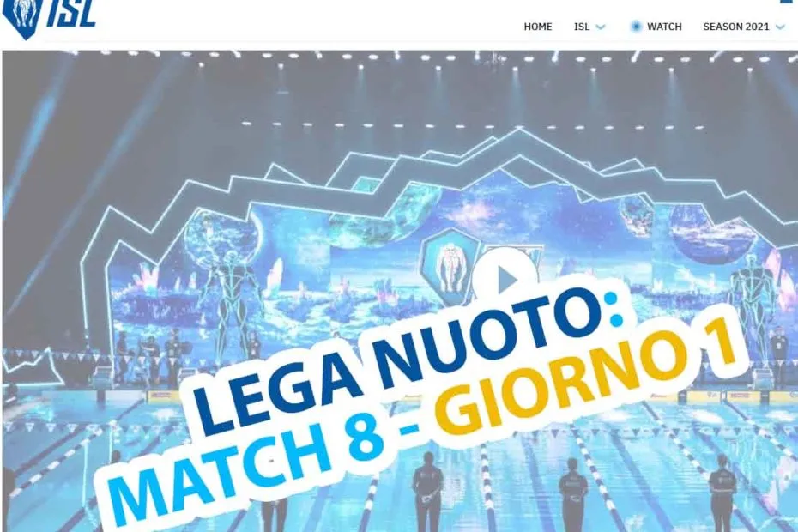Play the Match 8 video
798x532 pixels.
505,279
